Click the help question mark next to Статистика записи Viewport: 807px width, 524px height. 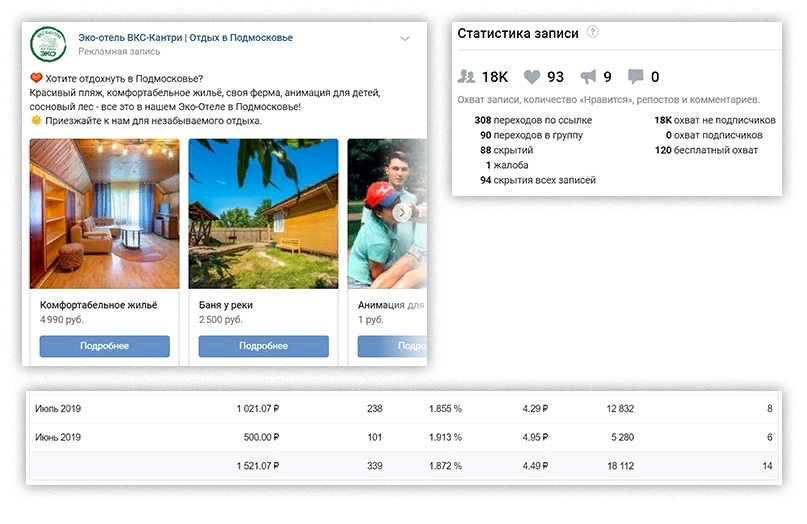(x=593, y=32)
